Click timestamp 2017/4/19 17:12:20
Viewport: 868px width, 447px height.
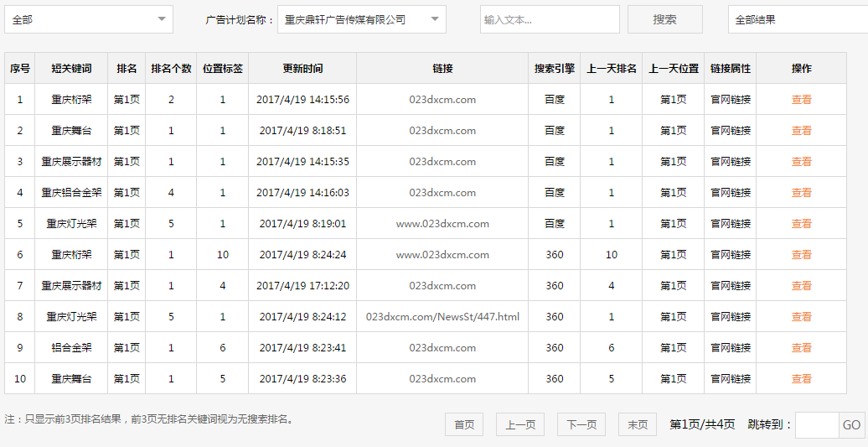point(302,286)
